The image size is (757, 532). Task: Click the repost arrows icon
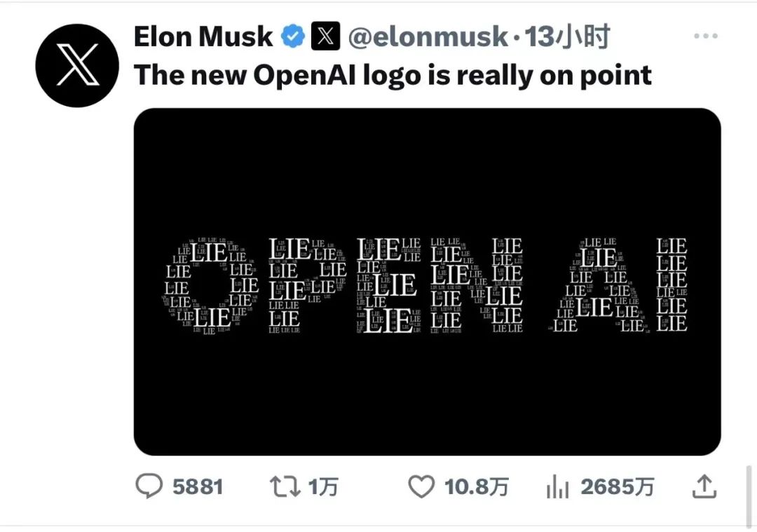coord(286,486)
